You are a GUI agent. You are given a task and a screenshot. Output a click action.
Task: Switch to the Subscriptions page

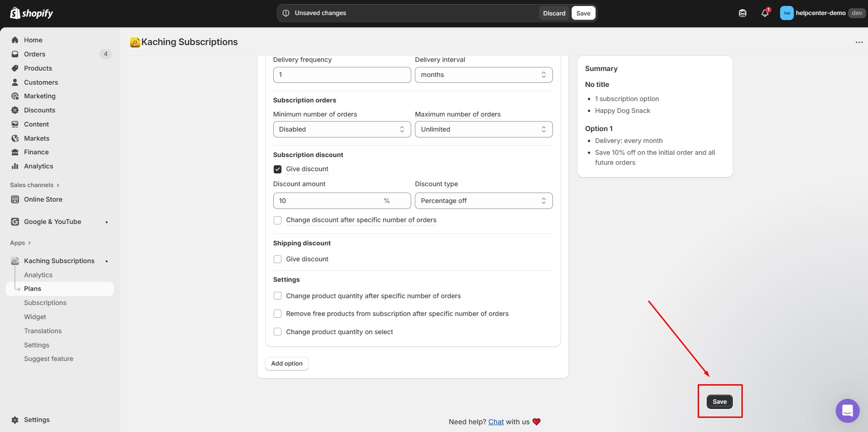tap(45, 302)
